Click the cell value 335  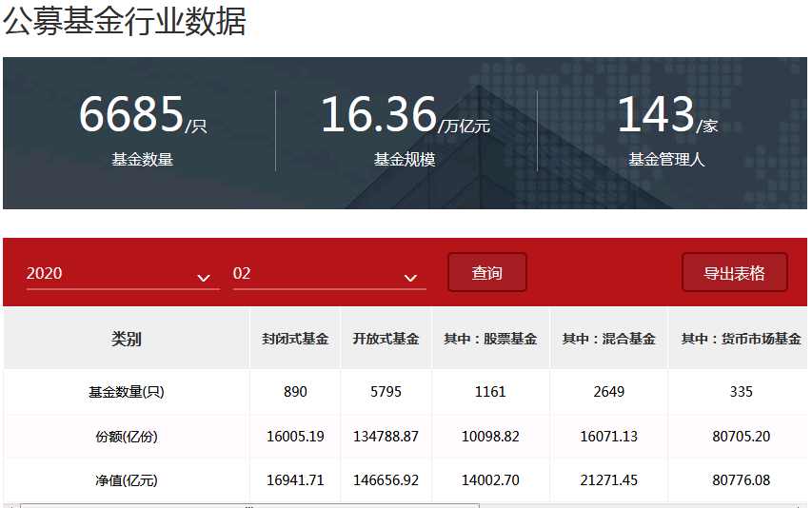click(741, 392)
